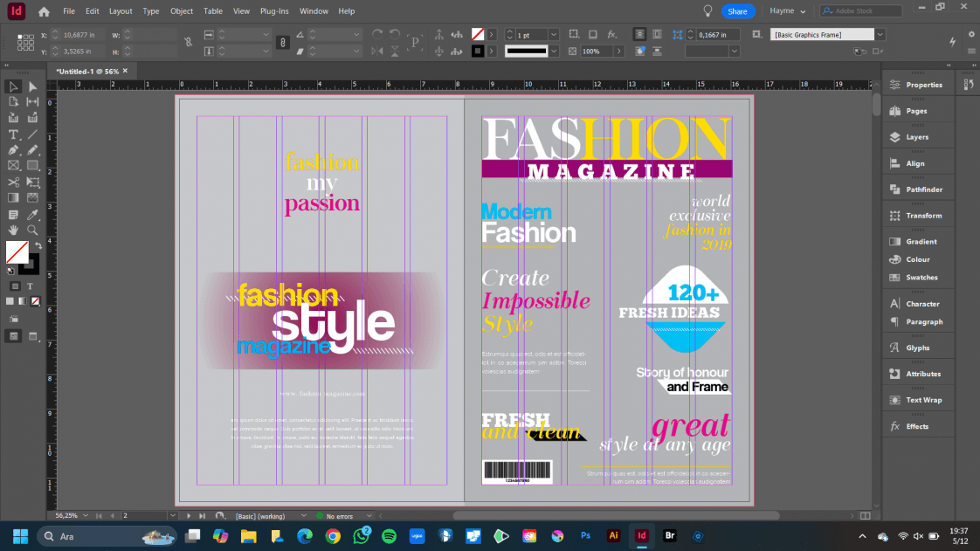Toggle formatting affects container
The width and height of the screenshot is (980, 551).
(15, 286)
